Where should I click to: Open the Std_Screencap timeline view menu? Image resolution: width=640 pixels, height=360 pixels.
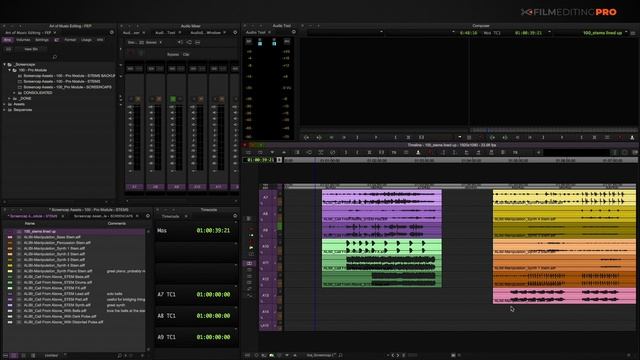(x=320, y=356)
